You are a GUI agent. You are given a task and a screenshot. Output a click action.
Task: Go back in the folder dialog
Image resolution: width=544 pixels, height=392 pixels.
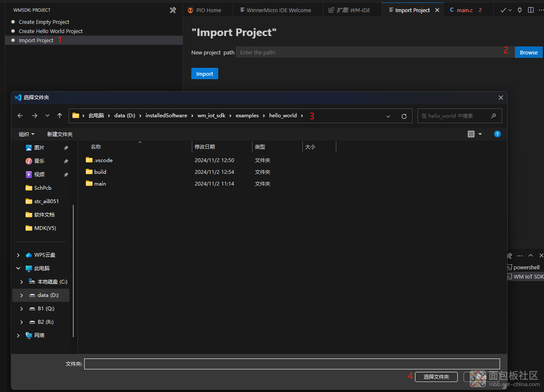[x=20, y=116]
